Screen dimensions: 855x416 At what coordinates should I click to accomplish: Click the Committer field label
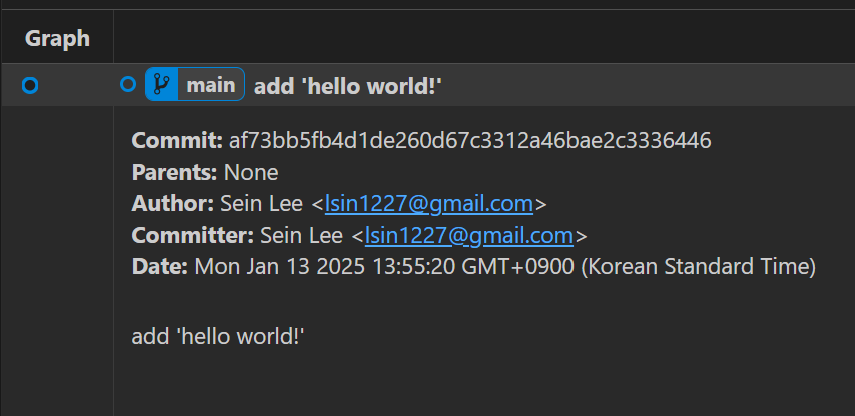(193, 236)
